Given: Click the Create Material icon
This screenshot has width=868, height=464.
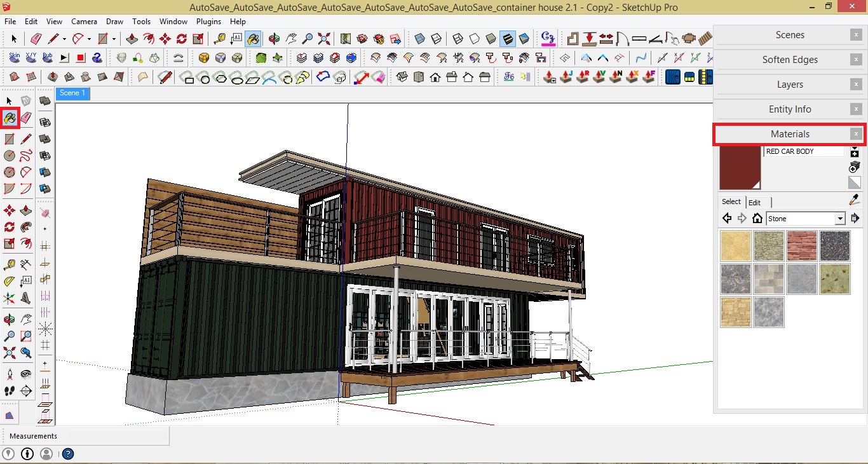Looking at the screenshot, I should [x=853, y=167].
